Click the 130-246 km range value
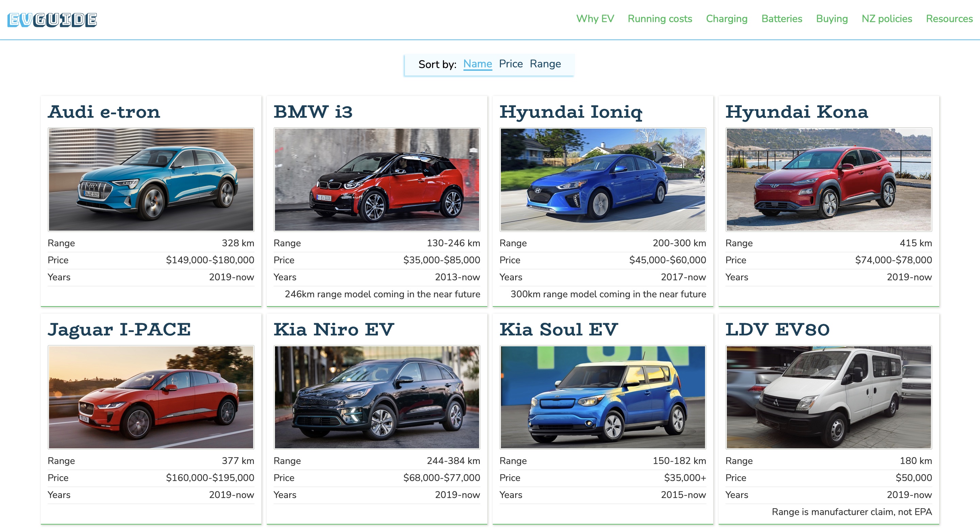The width and height of the screenshot is (980, 530). [x=453, y=243]
